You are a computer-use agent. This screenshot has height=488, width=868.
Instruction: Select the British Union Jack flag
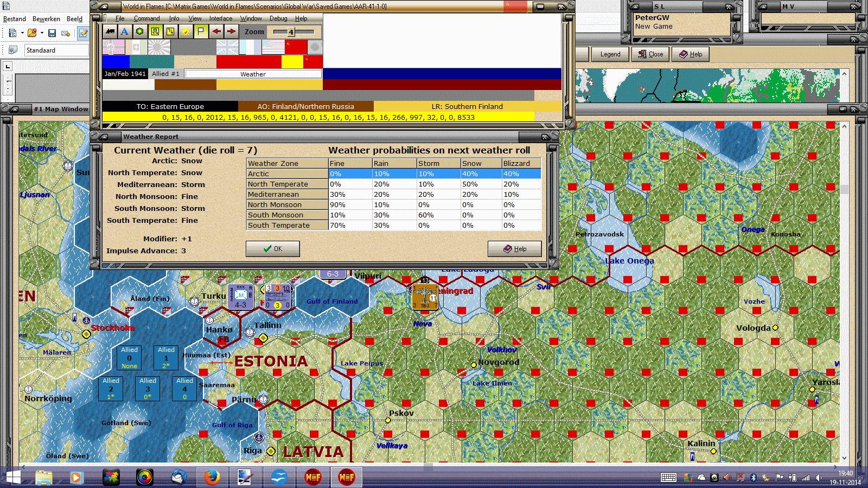coord(227,47)
